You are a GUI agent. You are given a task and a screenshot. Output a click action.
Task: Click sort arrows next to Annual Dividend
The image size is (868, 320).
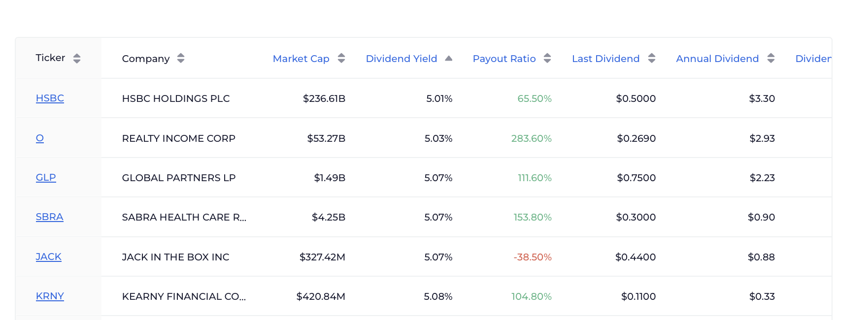(770, 59)
